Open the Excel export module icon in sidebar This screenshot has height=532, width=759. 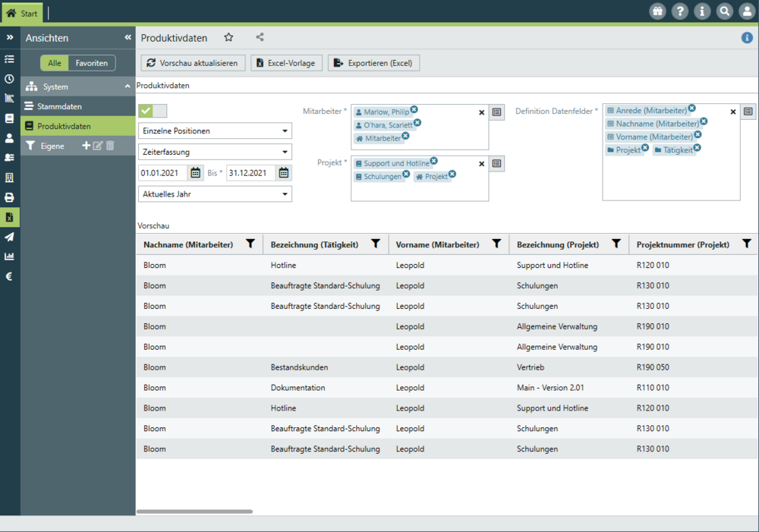10,217
